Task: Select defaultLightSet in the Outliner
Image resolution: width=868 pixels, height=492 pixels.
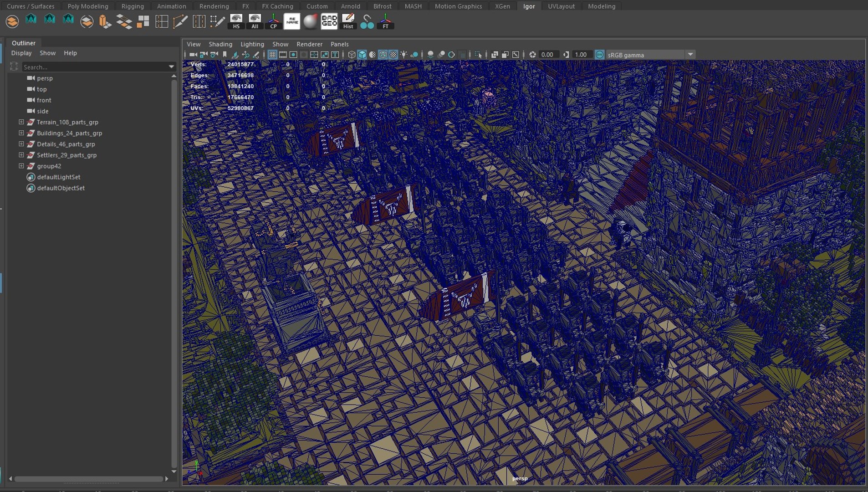Action: click(59, 177)
